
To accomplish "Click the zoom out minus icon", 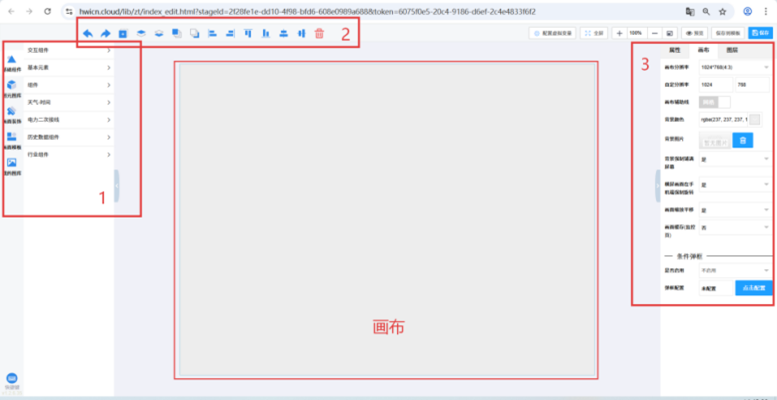I will tap(653, 33).
